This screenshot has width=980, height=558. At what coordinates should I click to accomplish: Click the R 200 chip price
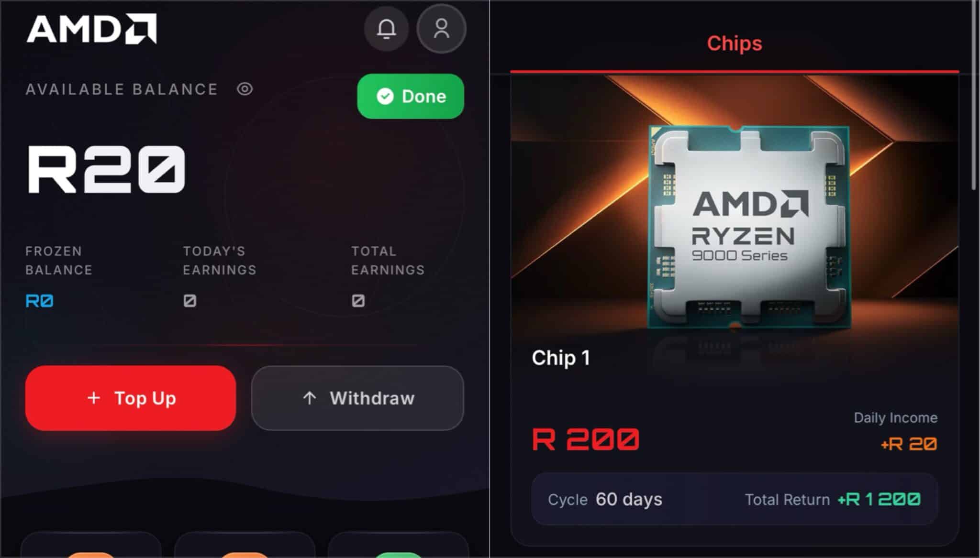586,439
